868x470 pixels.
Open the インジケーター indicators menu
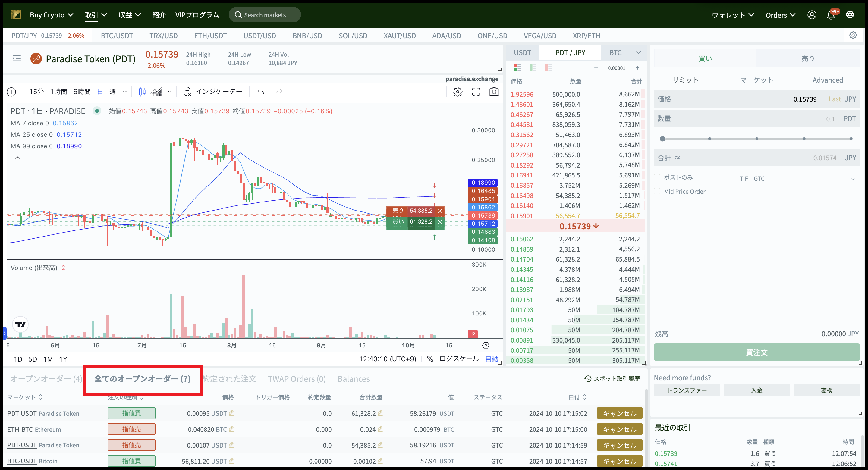[213, 92]
